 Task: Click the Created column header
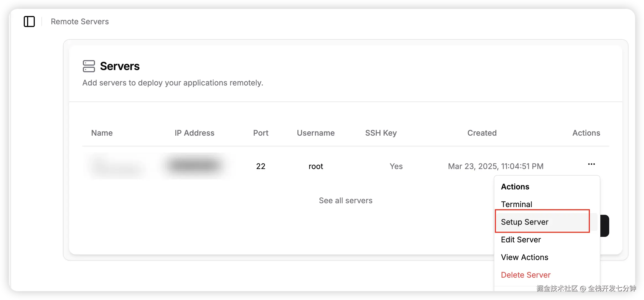[x=482, y=133]
